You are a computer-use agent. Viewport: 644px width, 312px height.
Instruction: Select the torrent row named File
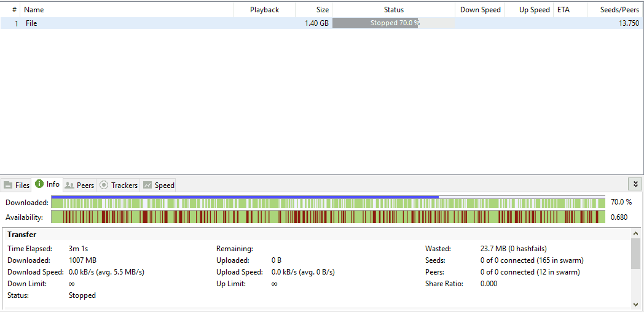point(321,23)
